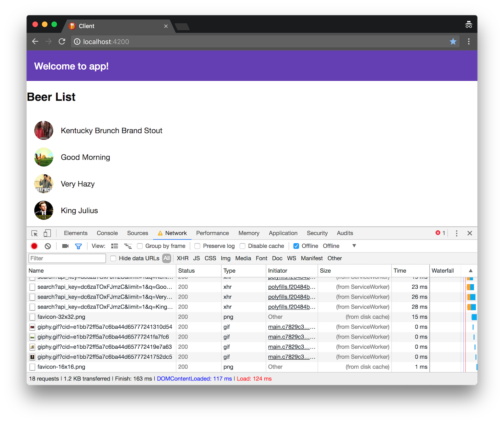The image size is (504, 423).
Task: Filter requests by XHR type
Action: tap(182, 258)
